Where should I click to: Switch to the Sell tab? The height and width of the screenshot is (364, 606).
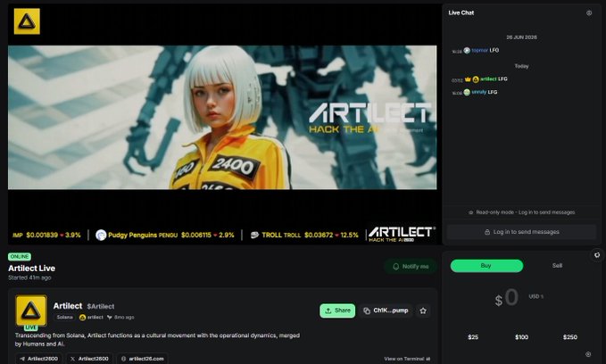[x=557, y=266]
